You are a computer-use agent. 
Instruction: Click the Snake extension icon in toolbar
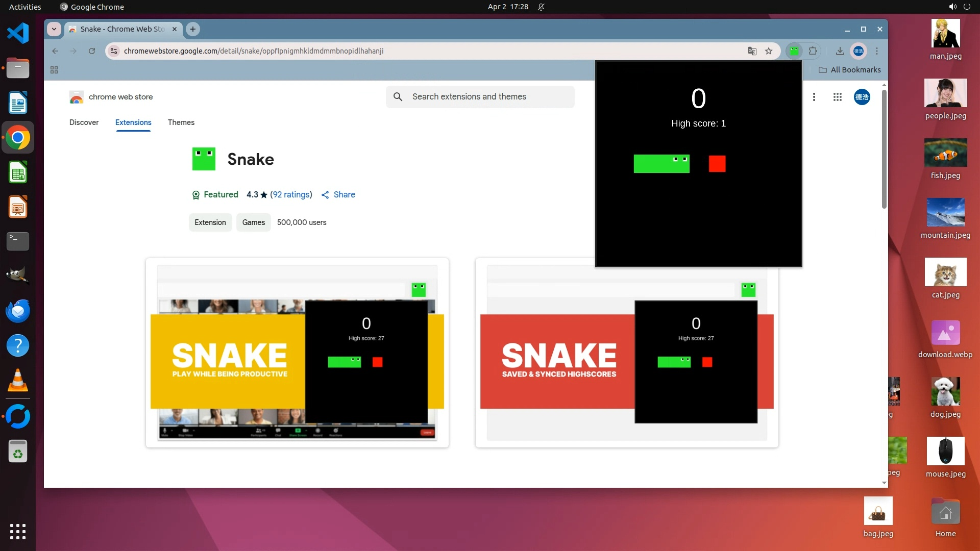tap(794, 51)
